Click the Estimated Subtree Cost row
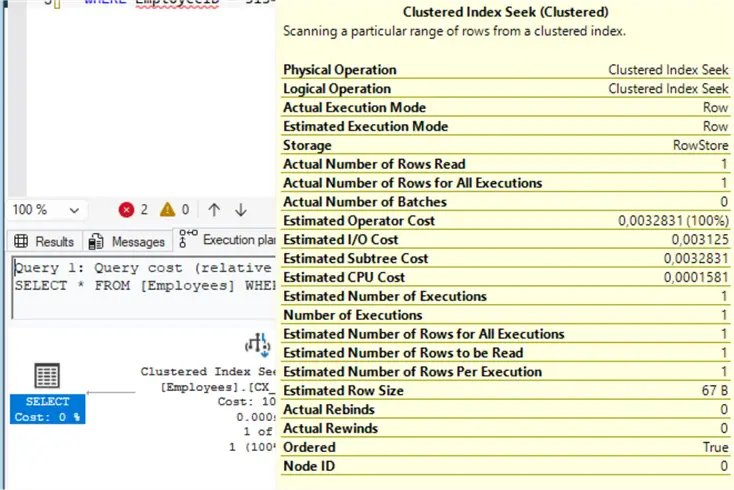This screenshot has height=490, width=734. [506, 258]
